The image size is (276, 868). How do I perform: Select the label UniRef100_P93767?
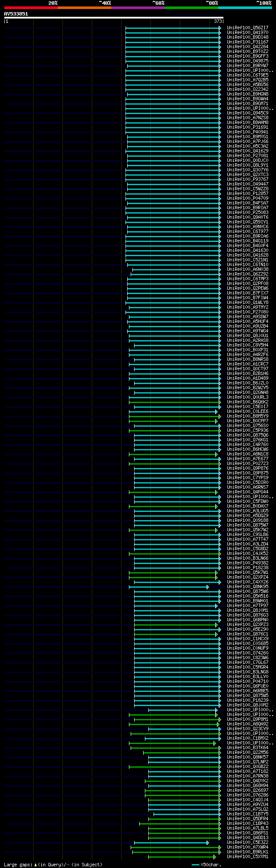pyautogui.click(x=248, y=179)
